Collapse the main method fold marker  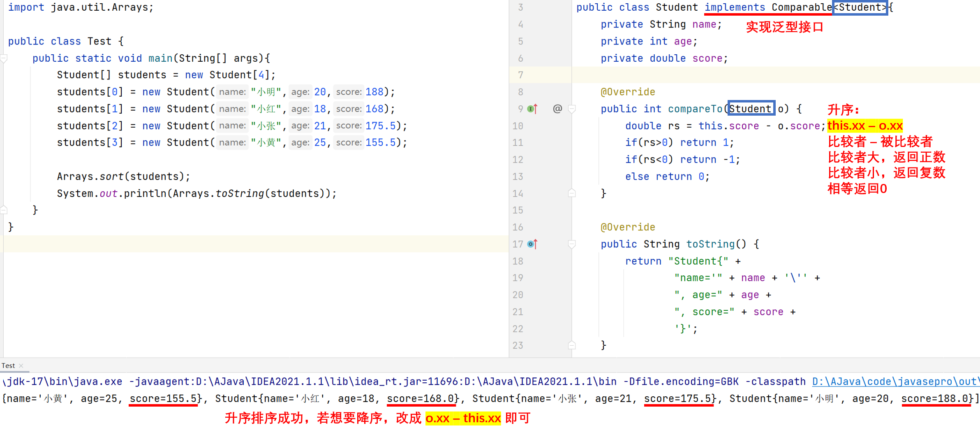tap(4, 59)
